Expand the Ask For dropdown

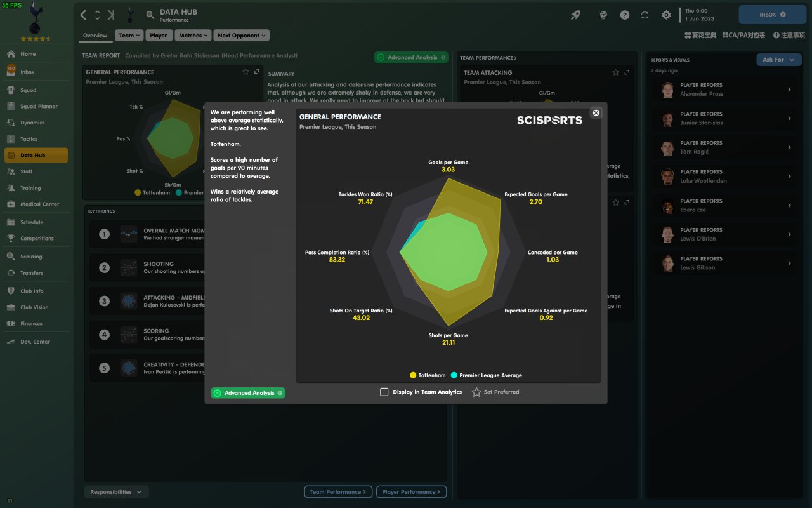(779, 60)
